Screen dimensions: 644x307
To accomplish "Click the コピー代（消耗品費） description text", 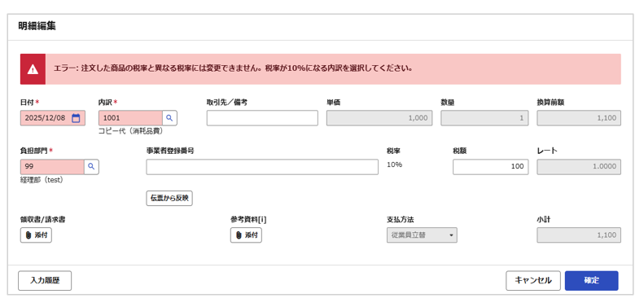I will (x=130, y=131).
